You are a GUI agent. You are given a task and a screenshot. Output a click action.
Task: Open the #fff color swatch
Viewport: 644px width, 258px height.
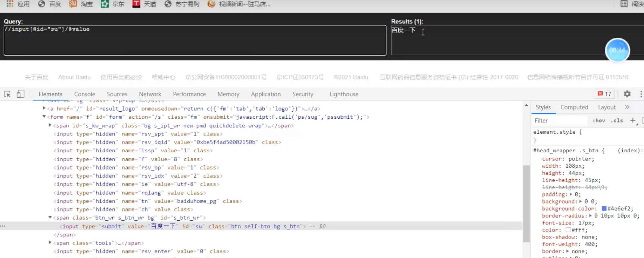(568, 230)
